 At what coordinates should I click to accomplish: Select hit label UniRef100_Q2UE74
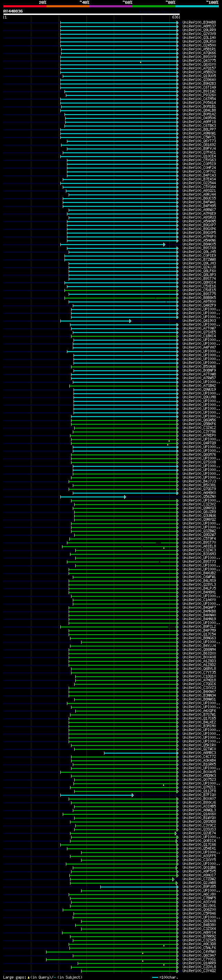199,833
